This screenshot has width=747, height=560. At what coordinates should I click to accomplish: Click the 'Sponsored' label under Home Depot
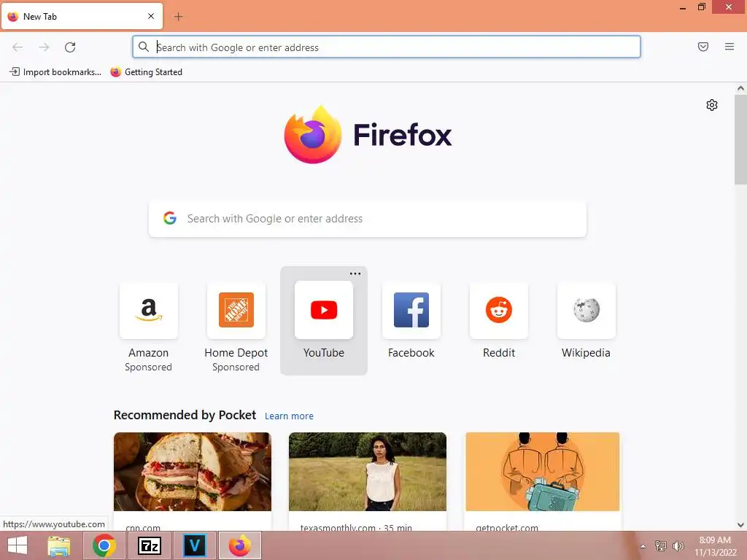tap(236, 367)
